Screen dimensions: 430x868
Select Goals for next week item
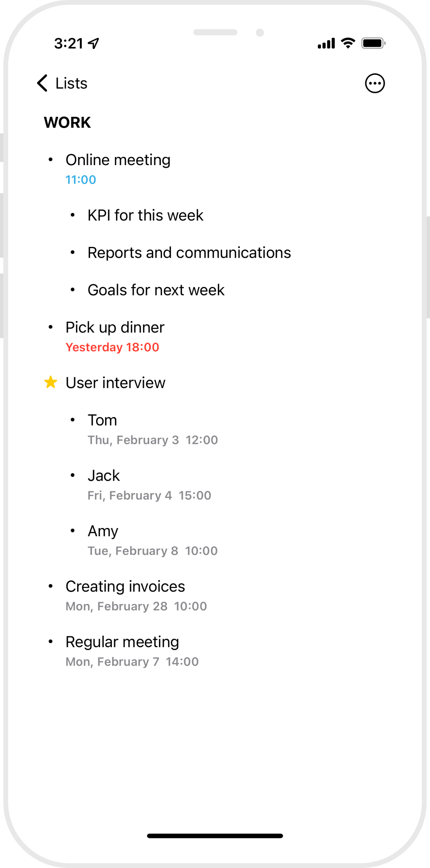click(x=156, y=290)
